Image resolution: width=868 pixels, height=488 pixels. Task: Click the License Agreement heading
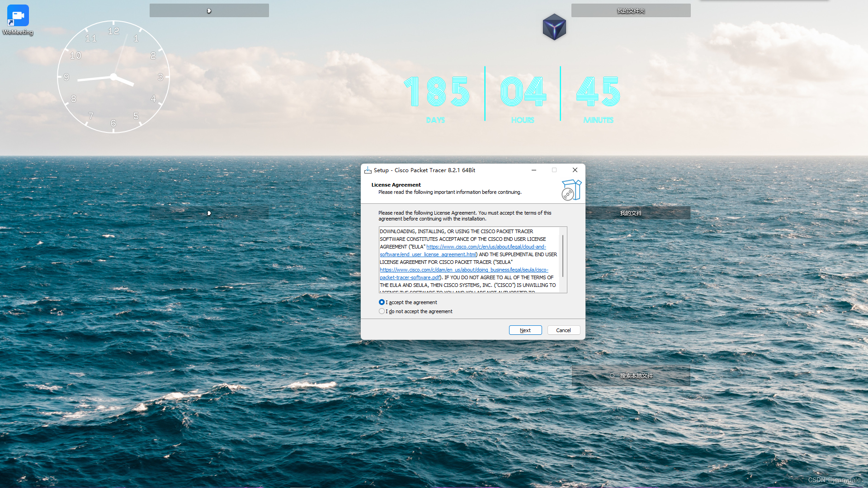click(396, 185)
